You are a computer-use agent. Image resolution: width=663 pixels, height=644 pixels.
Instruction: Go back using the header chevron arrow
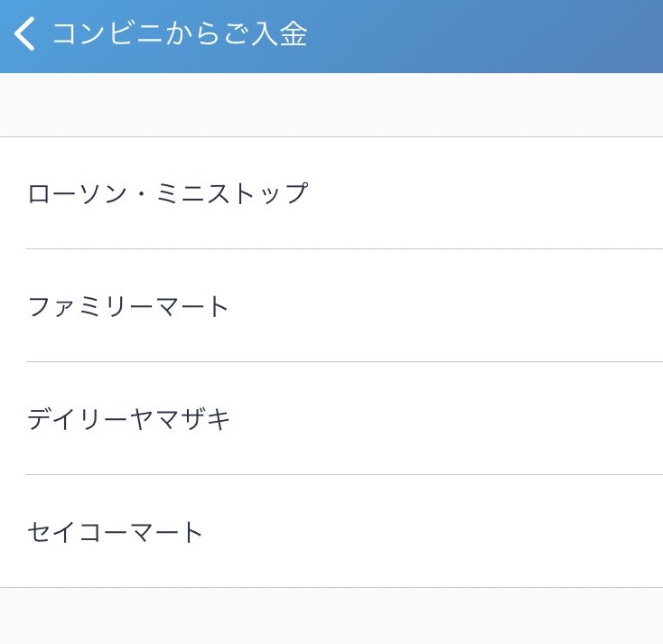click(x=24, y=33)
